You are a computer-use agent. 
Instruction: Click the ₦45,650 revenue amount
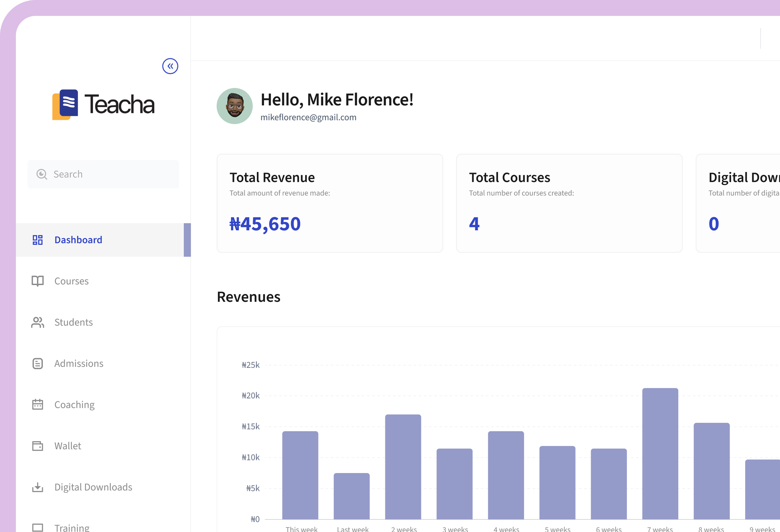tap(265, 224)
